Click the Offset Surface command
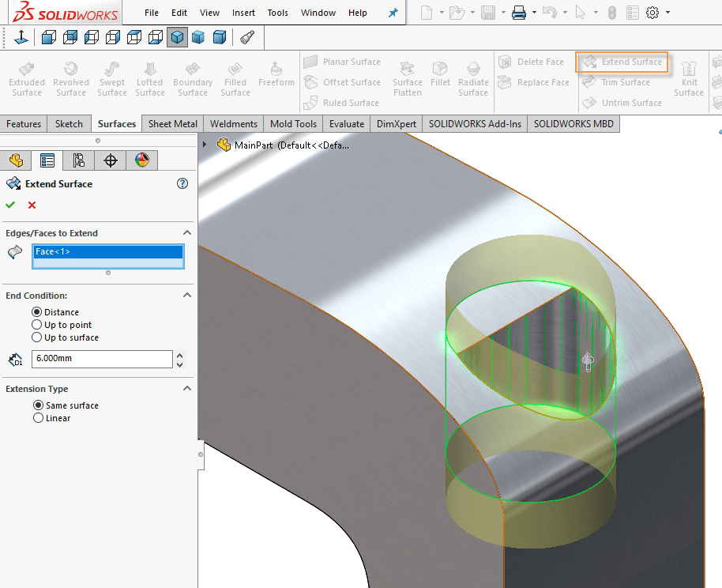 342,82
